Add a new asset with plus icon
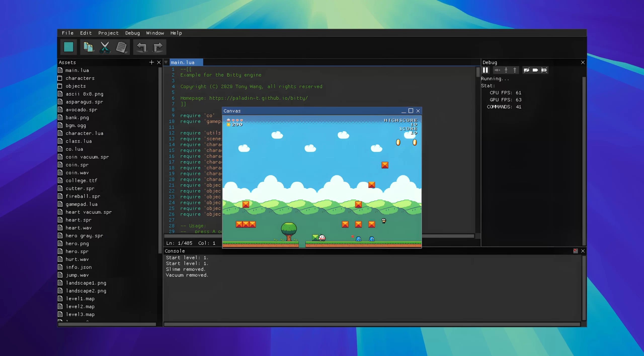This screenshot has height=356, width=644. [x=151, y=62]
